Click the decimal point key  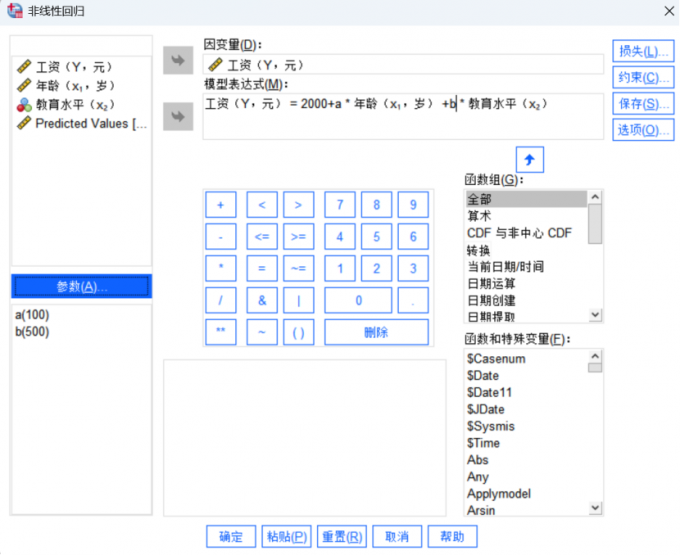tap(413, 300)
